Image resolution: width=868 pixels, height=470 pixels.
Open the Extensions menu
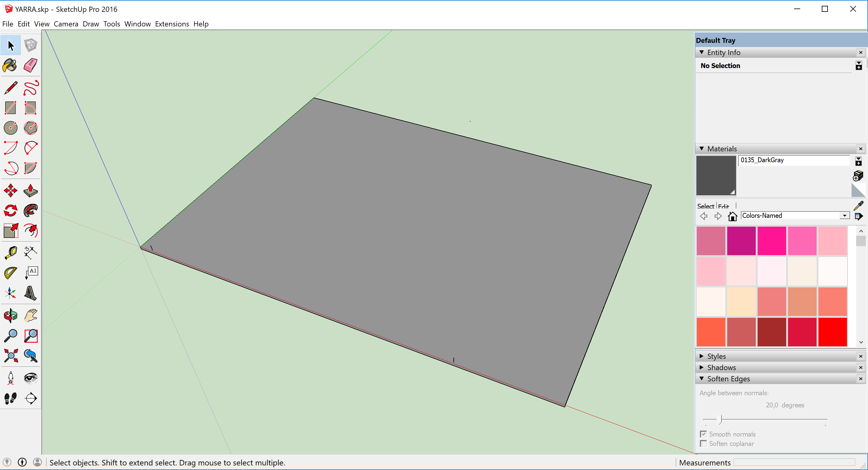click(x=172, y=24)
